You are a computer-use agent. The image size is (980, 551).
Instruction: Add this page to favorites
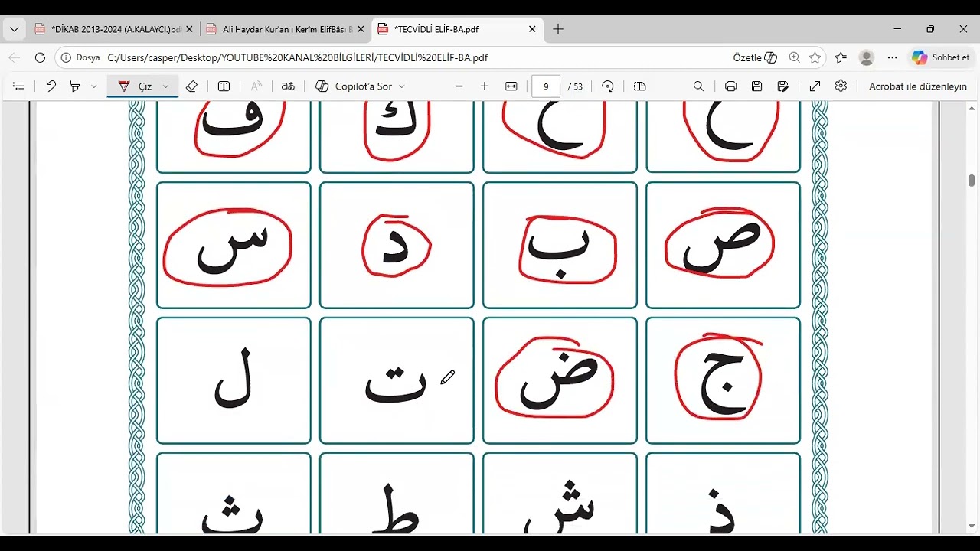coord(815,57)
